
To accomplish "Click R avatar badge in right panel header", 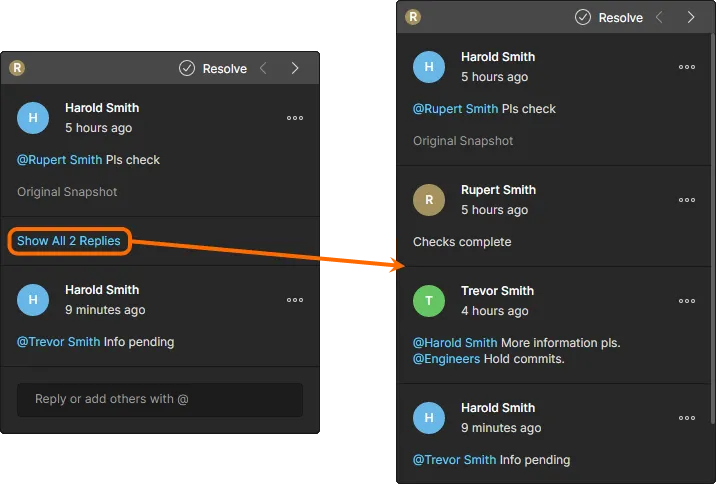I will (x=413, y=17).
